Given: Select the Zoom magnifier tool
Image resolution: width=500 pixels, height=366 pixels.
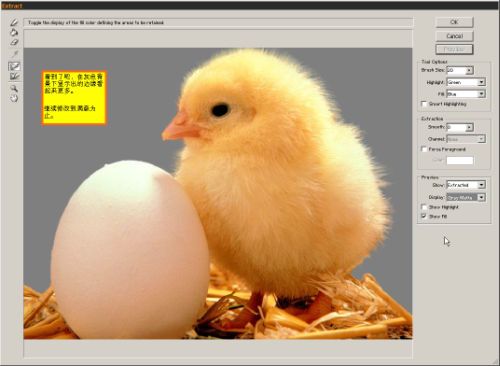Looking at the screenshot, I should click(14, 88).
